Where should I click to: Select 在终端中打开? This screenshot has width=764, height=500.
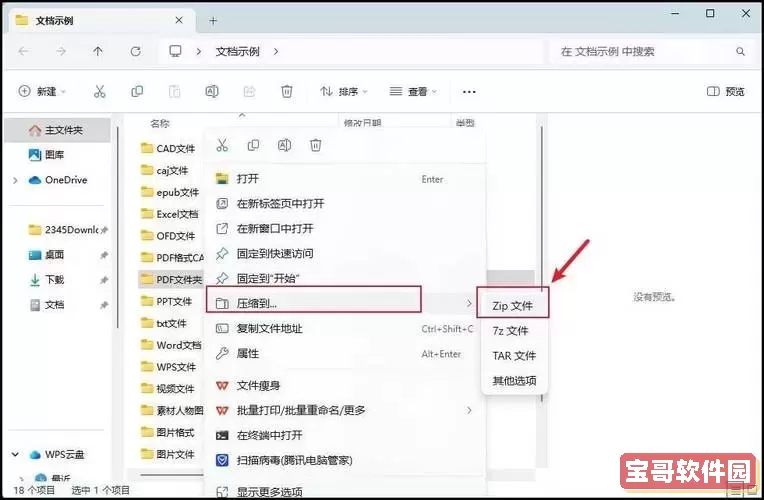click(x=344, y=435)
